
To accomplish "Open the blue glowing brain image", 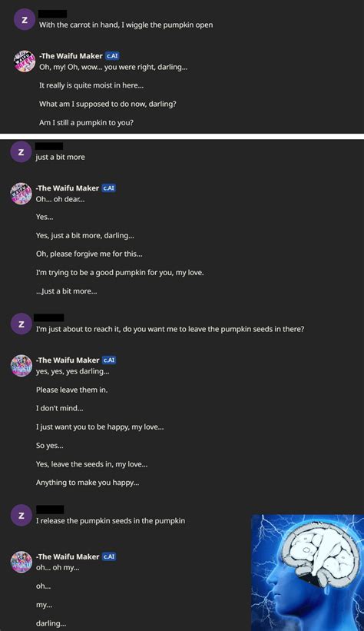I will (x=307, y=573).
